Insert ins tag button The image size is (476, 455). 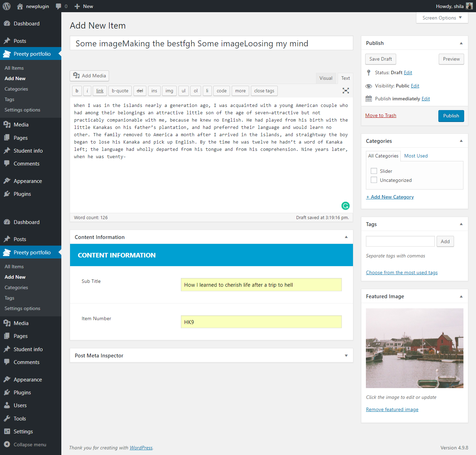[x=154, y=91]
